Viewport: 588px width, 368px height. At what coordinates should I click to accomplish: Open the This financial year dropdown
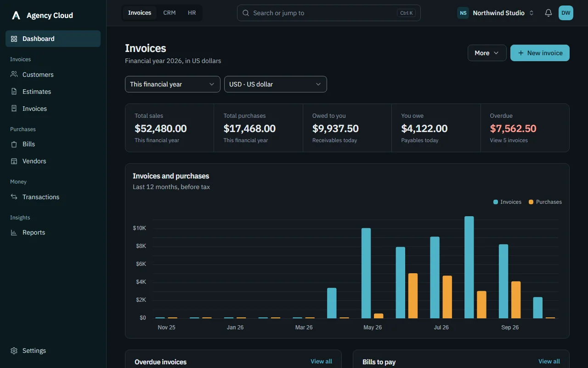(x=173, y=84)
